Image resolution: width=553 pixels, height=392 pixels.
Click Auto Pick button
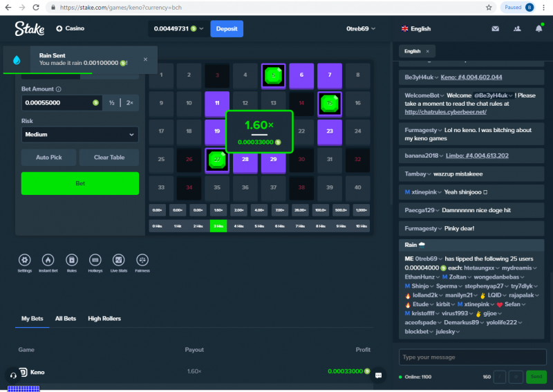coord(49,158)
